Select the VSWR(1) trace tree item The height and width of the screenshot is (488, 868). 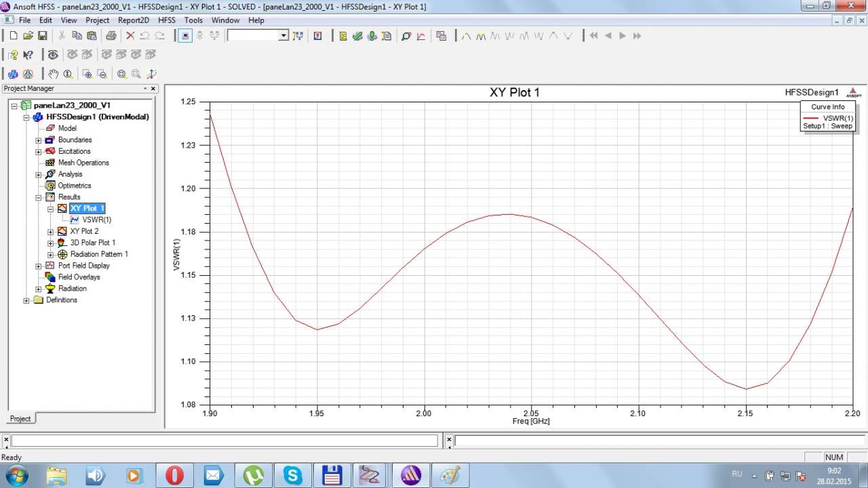point(96,220)
